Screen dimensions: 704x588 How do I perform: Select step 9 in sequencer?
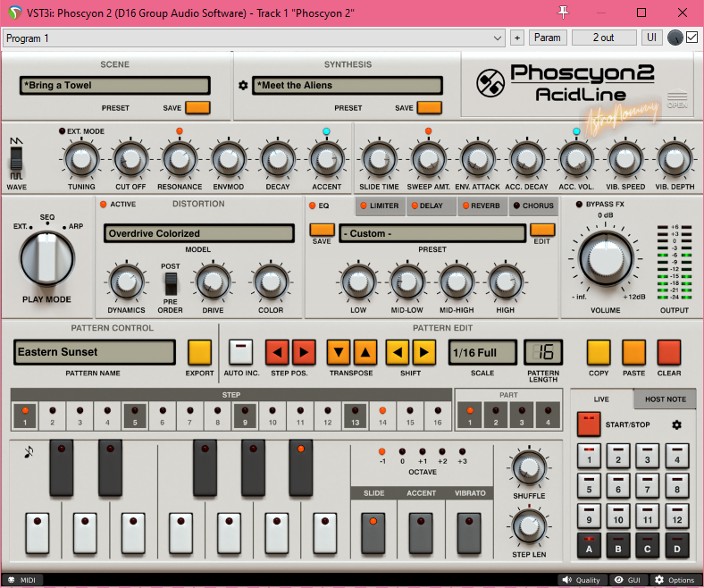(x=245, y=416)
